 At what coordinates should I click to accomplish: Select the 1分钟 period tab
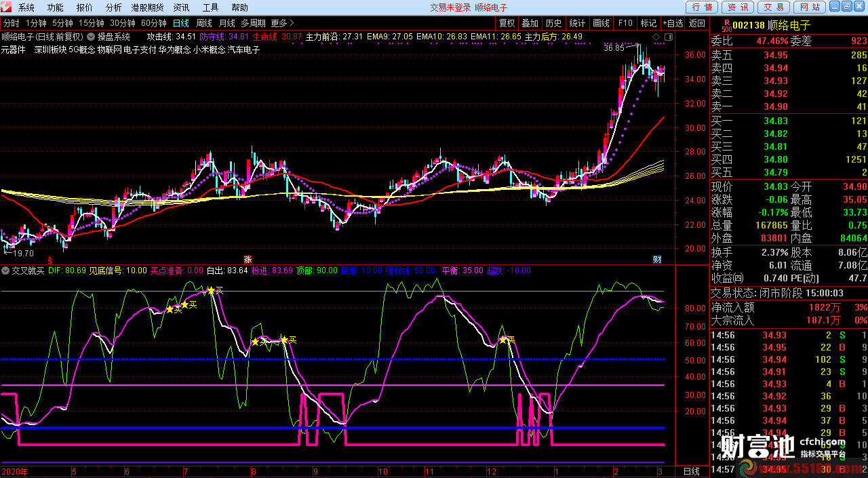pyautogui.click(x=36, y=23)
